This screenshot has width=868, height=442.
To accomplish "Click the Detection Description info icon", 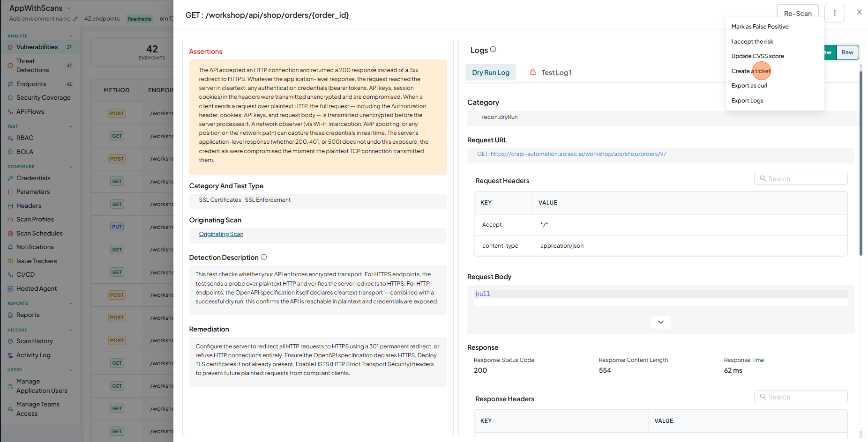I will tap(264, 257).
